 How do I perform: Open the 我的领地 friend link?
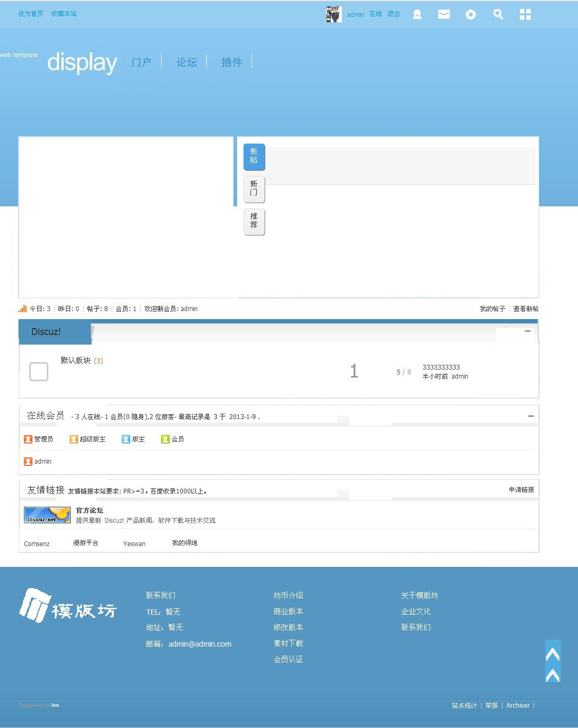(185, 543)
